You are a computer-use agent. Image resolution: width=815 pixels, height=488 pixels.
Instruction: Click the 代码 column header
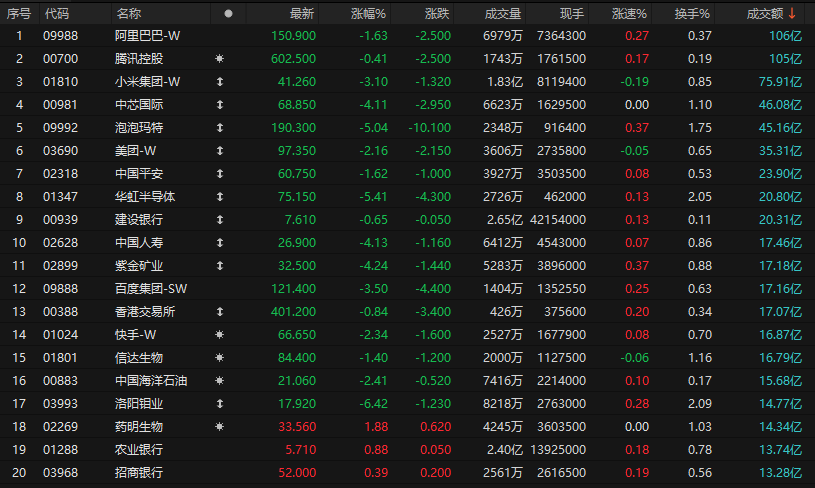point(56,13)
